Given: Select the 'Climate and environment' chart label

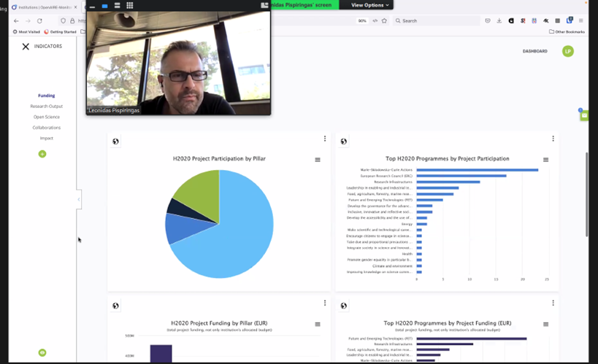Looking at the screenshot, I should [392, 266].
